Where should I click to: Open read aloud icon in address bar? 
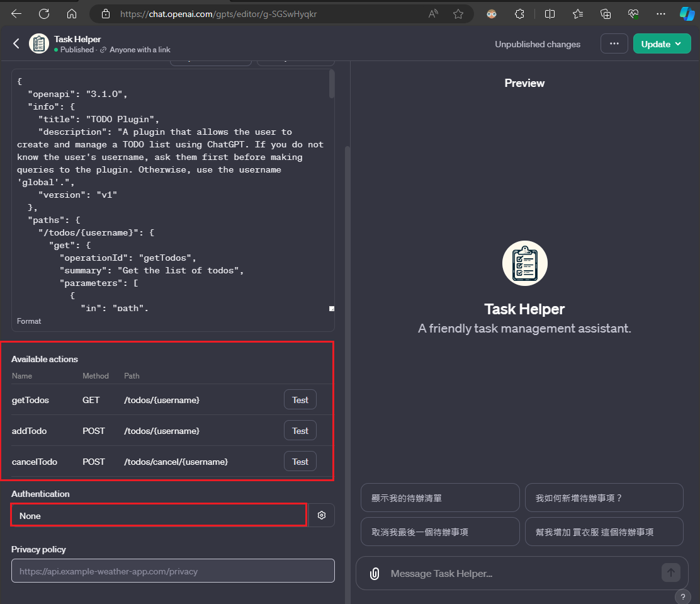click(433, 14)
